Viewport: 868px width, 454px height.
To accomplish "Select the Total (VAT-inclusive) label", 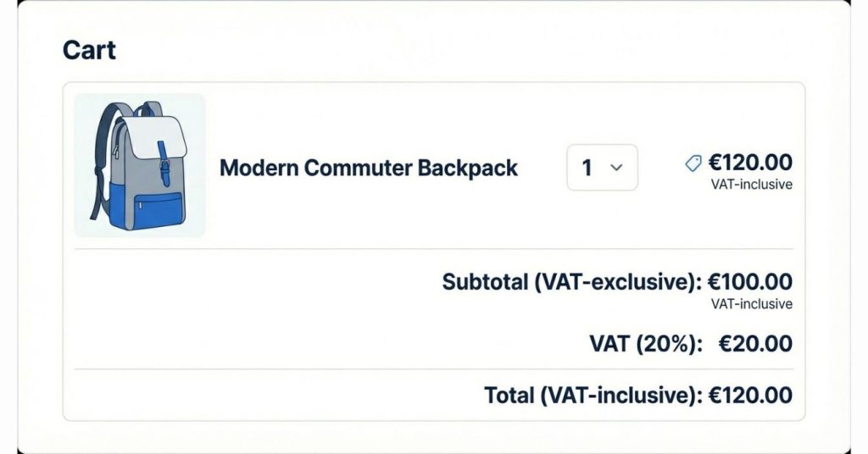I will click(593, 395).
